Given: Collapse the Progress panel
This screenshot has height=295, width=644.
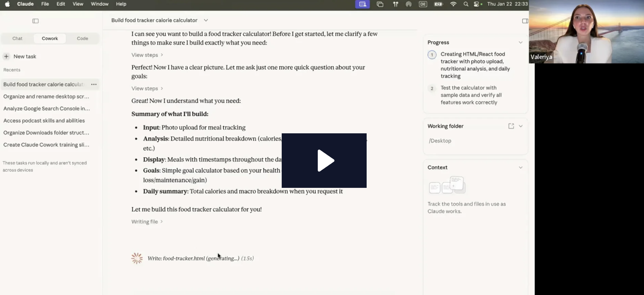Looking at the screenshot, I should click(x=520, y=43).
